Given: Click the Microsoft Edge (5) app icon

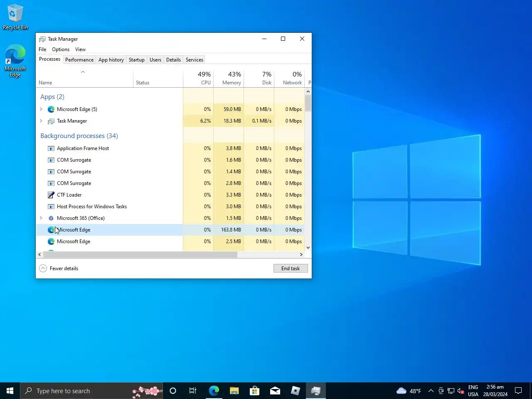Looking at the screenshot, I should [x=51, y=109].
